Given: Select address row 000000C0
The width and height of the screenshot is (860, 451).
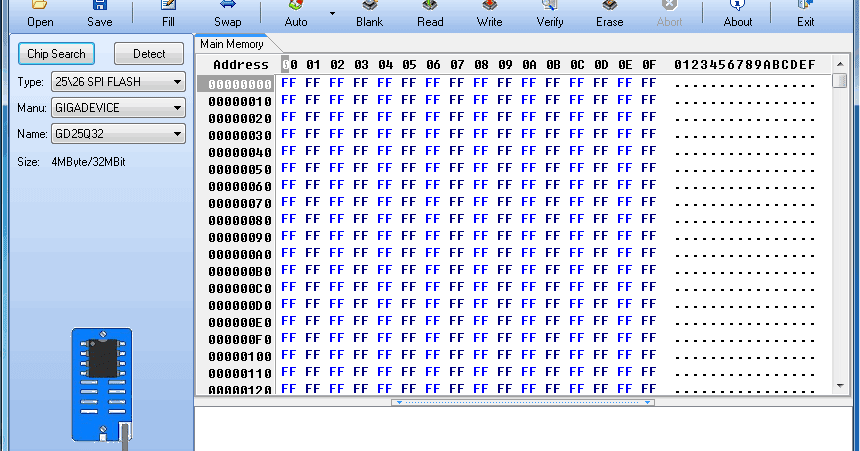Looking at the screenshot, I should [240, 289].
